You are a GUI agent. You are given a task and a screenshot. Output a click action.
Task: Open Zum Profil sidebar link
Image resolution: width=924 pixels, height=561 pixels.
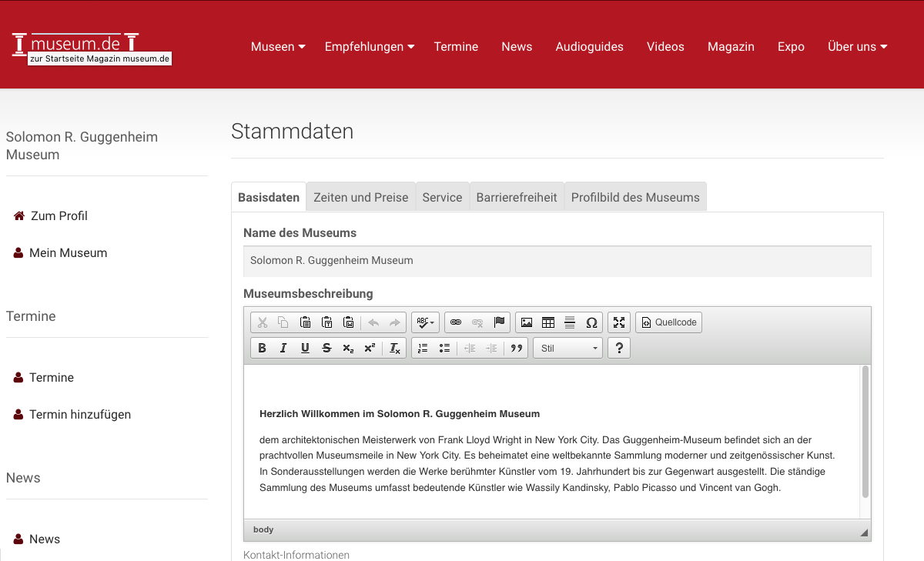59,216
